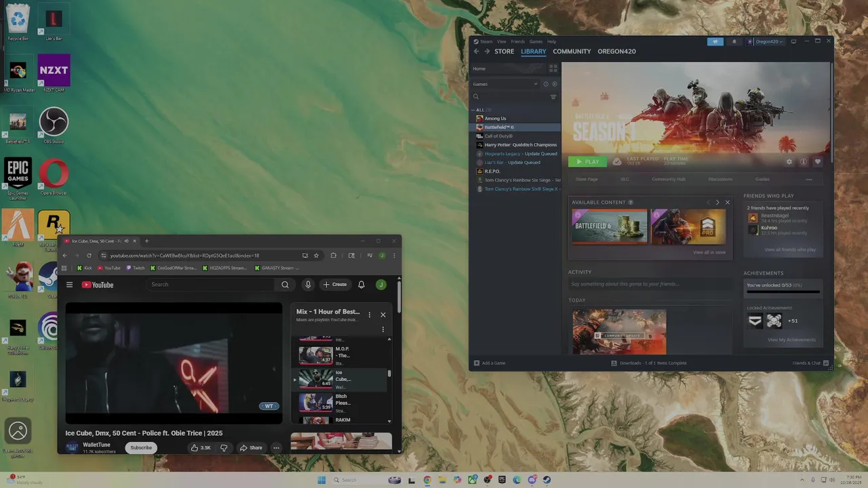Toggle sort by recent activity clock icon
Viewport: 868px width, 488px height.
546,84
